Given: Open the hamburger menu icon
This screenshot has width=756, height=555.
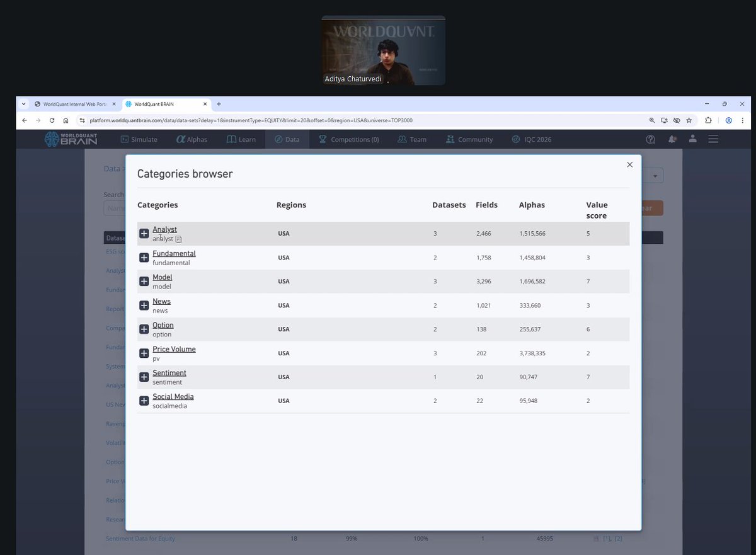Looking at the screenshot, I should point(713,139).
